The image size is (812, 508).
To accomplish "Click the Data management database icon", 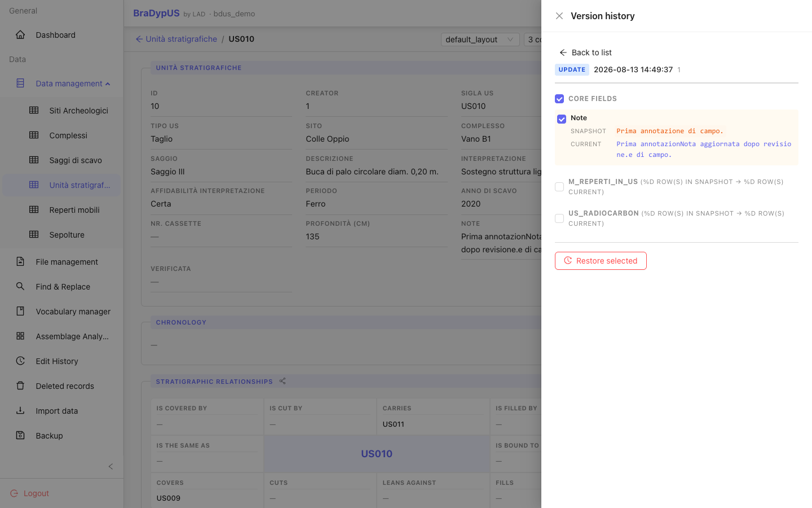I will click(20, 84).
